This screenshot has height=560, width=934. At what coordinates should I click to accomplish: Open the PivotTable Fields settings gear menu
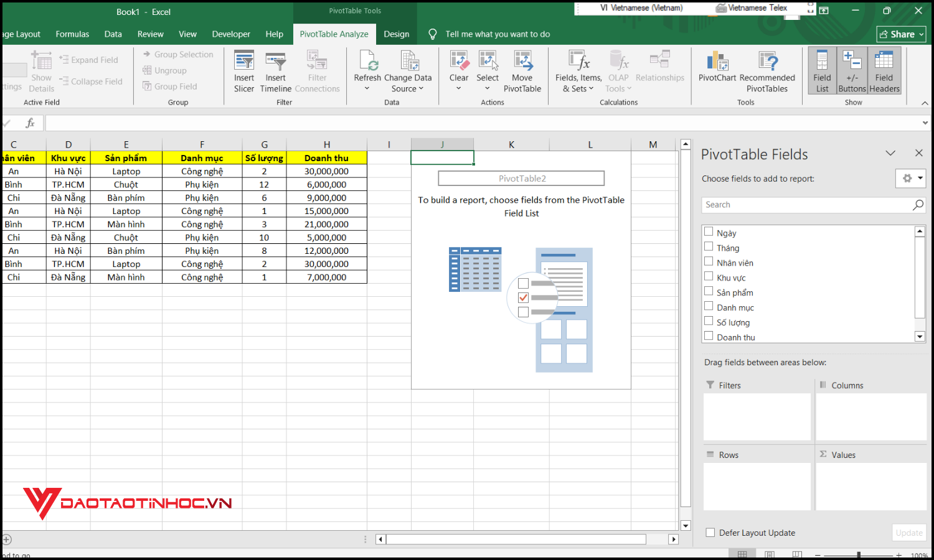click(x=910, y=178)
